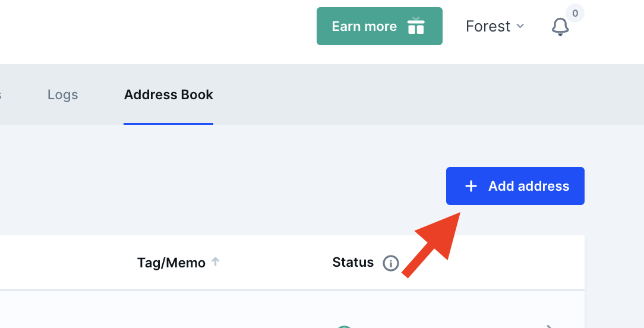Open the Forest account menu

point(495,26)
